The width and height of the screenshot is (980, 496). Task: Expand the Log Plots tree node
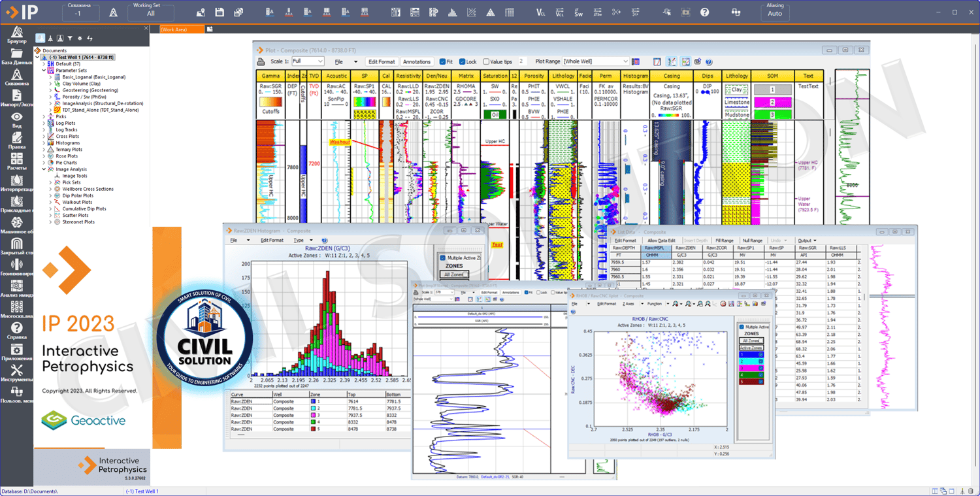coord(44,123)
